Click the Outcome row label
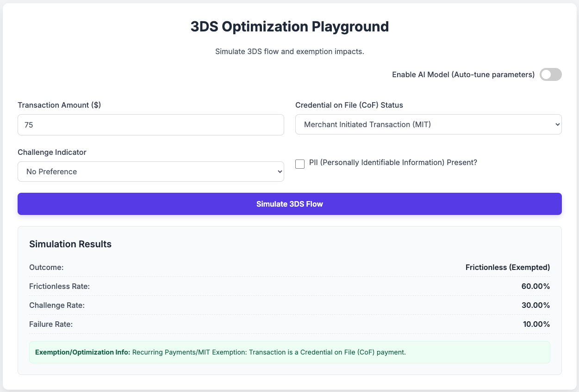 (46, 267)
